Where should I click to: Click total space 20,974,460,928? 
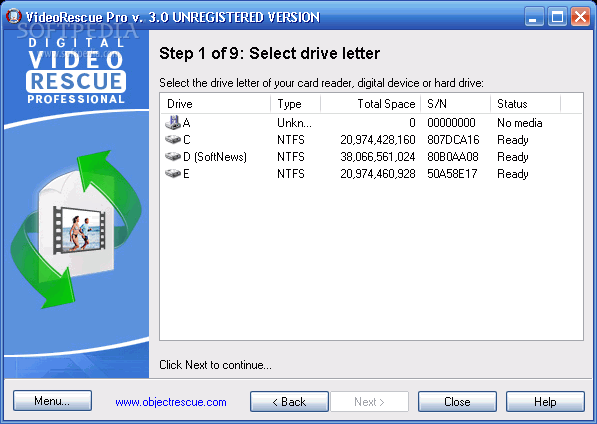coord(378,174)
